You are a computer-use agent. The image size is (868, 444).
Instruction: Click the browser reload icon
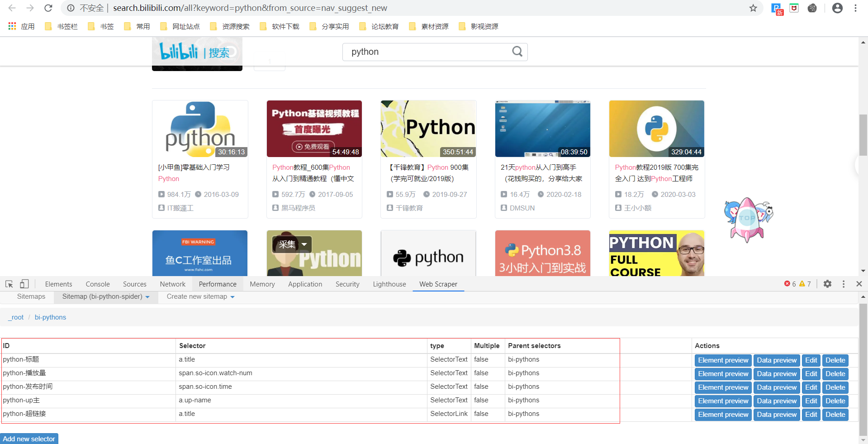(x=48, y=8)
